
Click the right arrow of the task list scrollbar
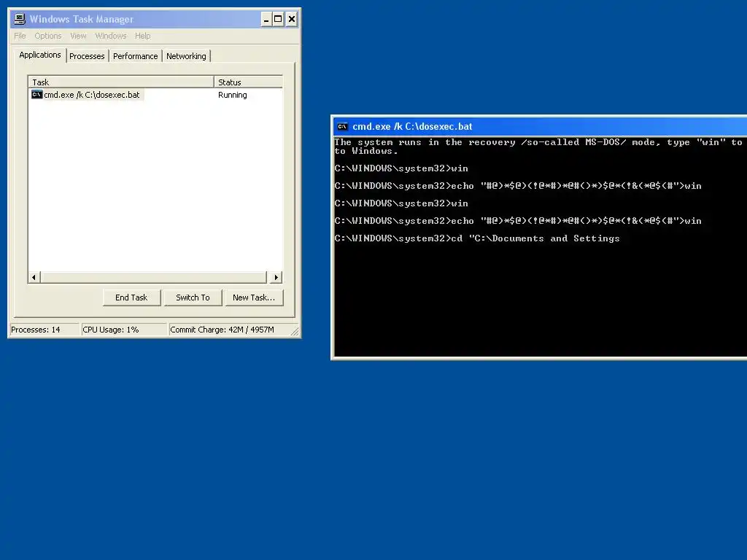click(276, 277)
